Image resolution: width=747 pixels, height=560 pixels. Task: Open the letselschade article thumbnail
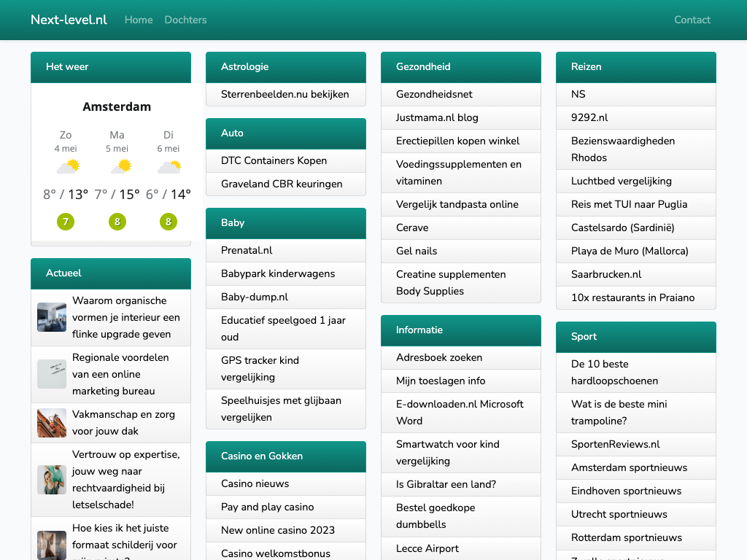(52, 480)
